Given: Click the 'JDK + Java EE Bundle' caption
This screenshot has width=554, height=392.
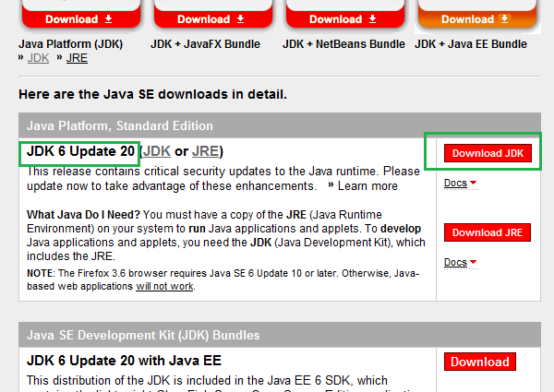Looking at the screenshot, I should (471, 44).
